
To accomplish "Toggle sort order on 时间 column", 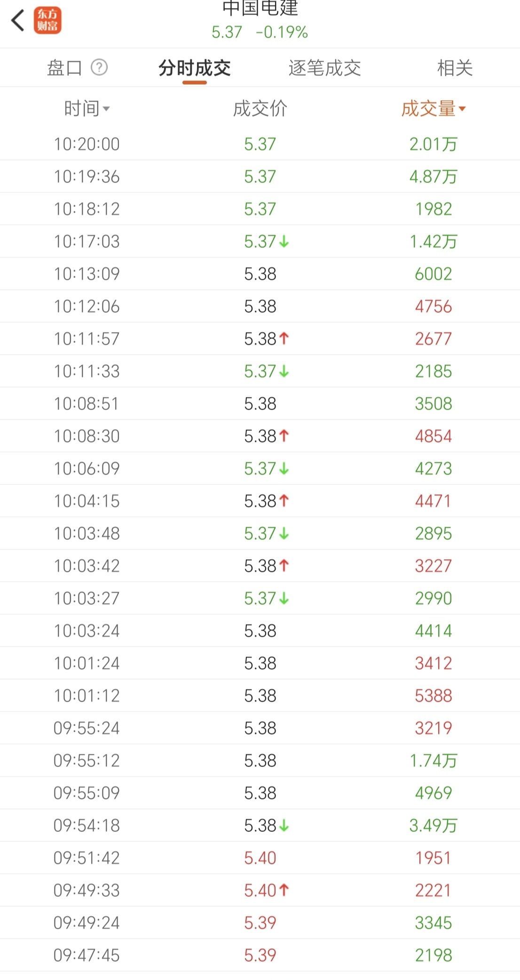I will (x=87, y=109).
